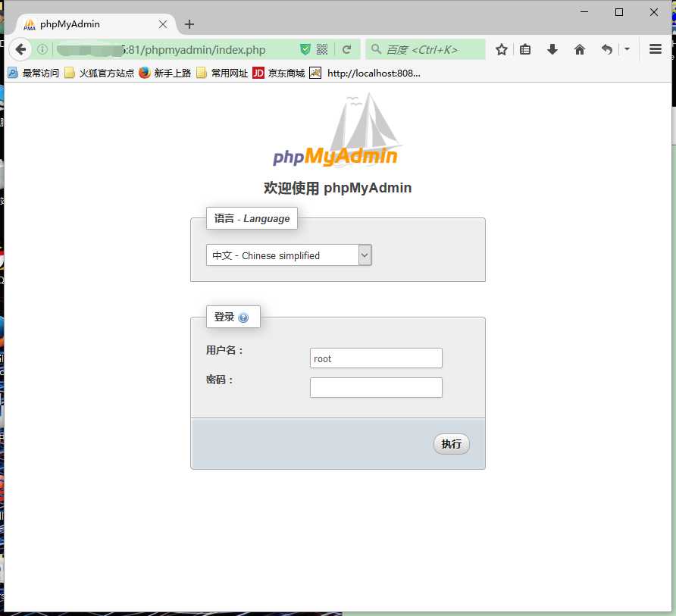Minimize the browser window
676x616 pixels.
point(584,12)
